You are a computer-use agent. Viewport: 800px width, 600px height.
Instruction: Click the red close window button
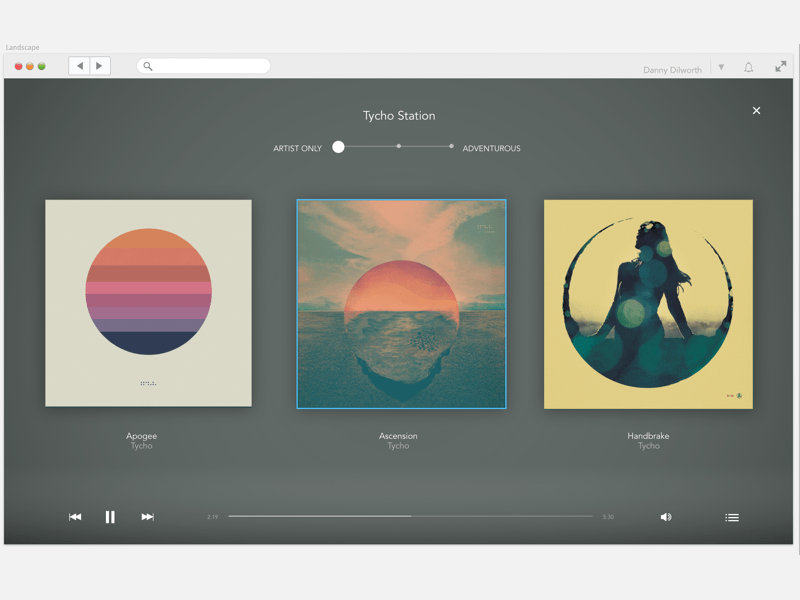pyautogui.click(x=18, y=66)
